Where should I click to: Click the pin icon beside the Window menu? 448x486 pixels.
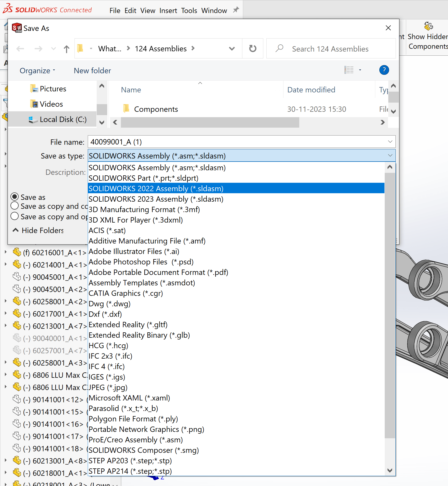tap(236, 10)
